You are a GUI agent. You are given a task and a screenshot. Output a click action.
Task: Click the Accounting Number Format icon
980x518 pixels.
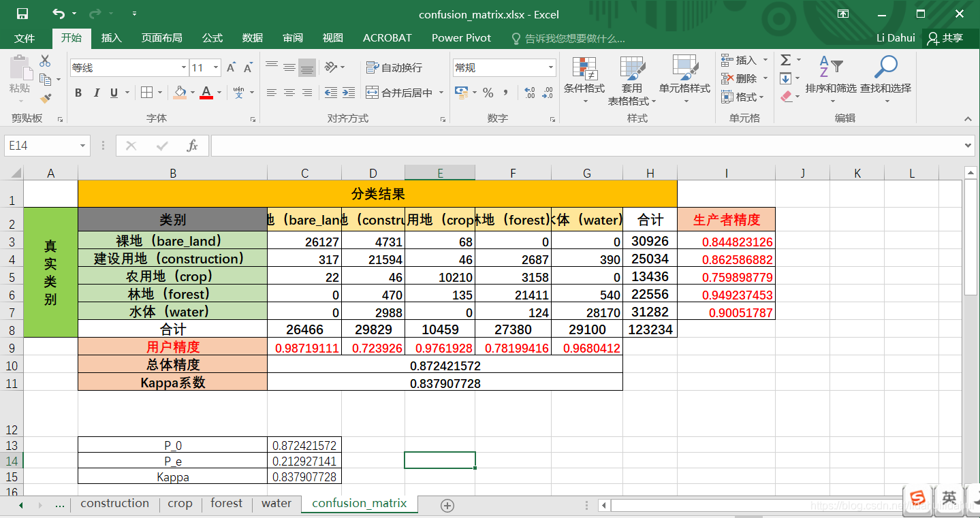(x=462, y=93)
